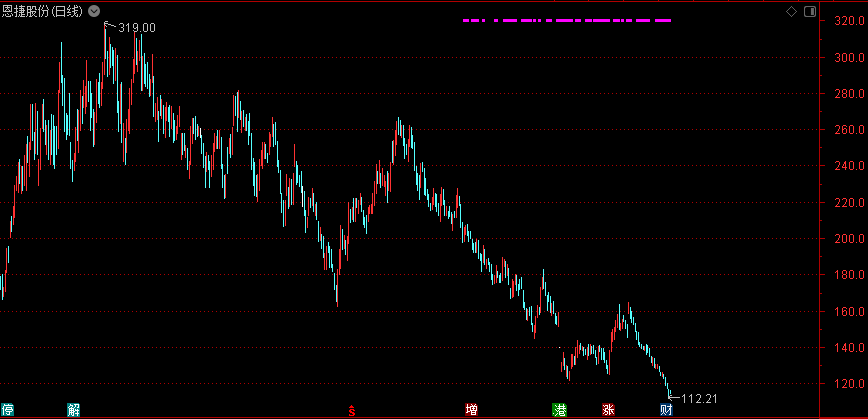Click the teal 解 event marker
The image size is (868, 419).
[x=73, y=410]
